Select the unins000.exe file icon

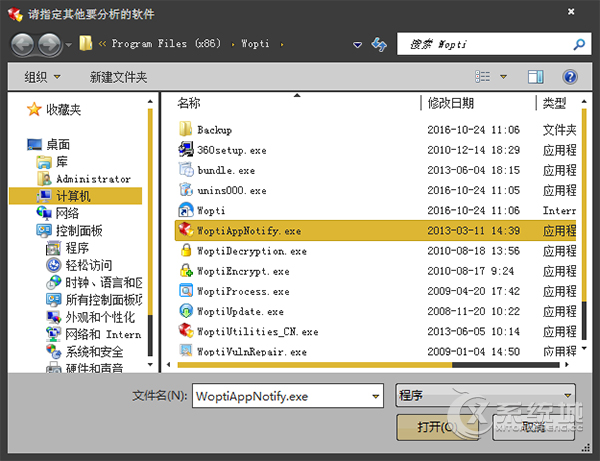pos(186,190)
